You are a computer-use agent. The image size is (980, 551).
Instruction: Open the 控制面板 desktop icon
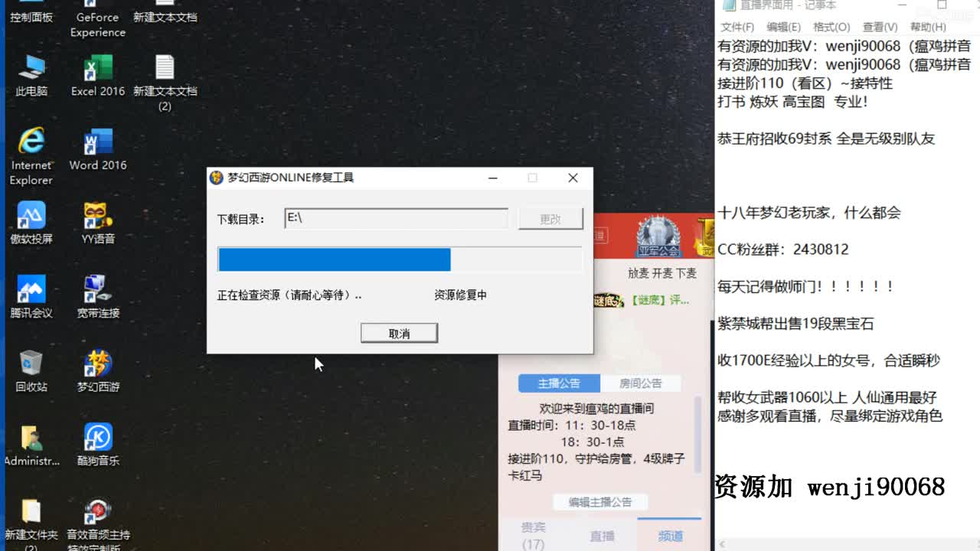(x=31, y=12)
